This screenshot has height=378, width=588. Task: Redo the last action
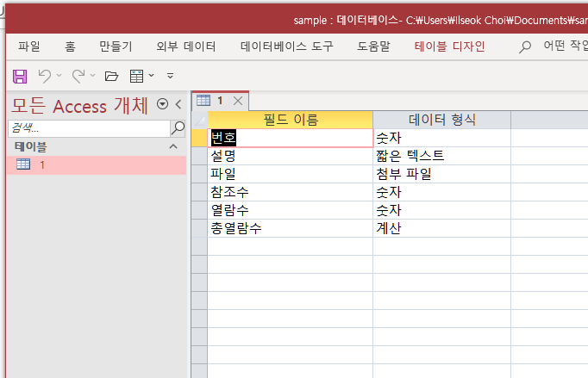coord(78,76)
